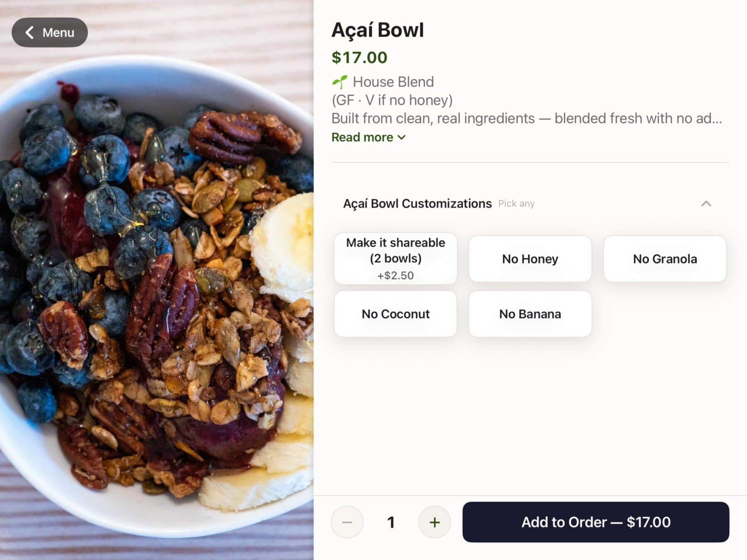Click the plus icon to increase quantity
Image resolution: width=747 pixels, height=560 pixels.
tap(435, 522)
